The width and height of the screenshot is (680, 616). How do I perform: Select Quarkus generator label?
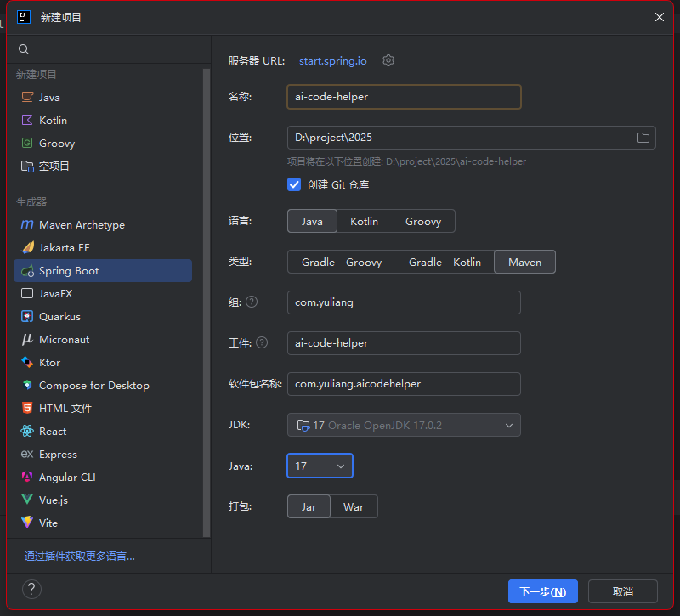[59, 316]
